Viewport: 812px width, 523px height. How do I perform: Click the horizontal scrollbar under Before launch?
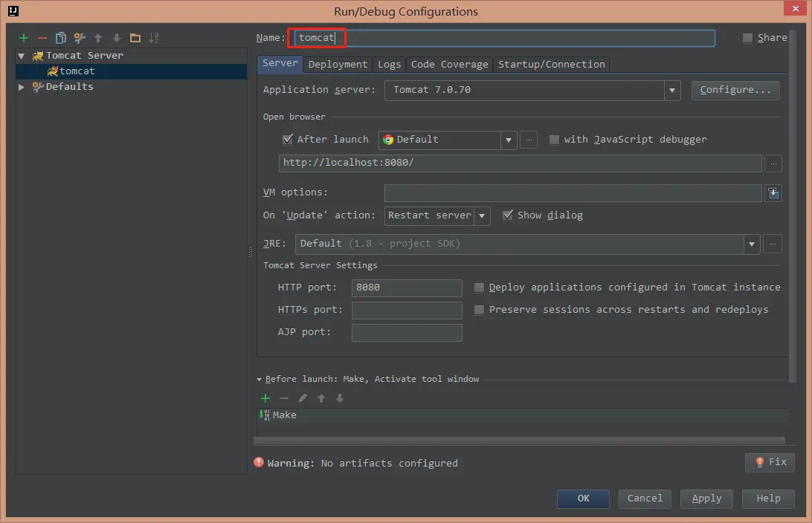(519, 441)
